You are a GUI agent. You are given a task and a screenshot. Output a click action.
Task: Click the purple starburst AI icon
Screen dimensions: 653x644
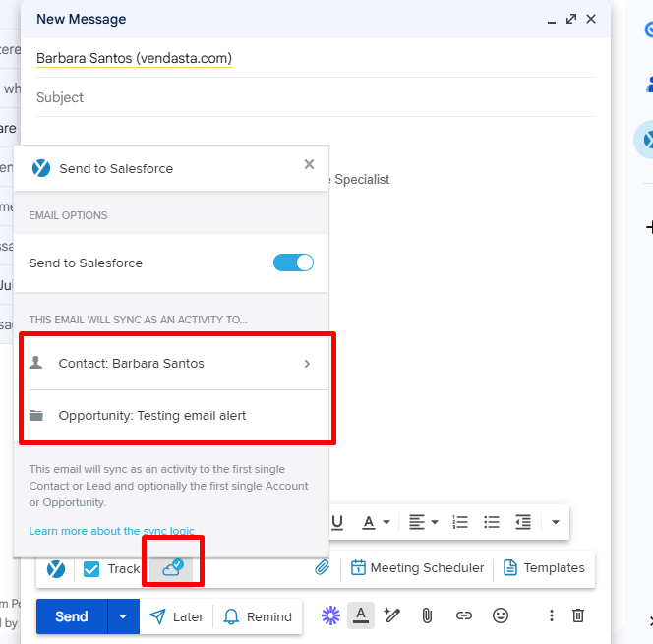click(x=330, y=615)
